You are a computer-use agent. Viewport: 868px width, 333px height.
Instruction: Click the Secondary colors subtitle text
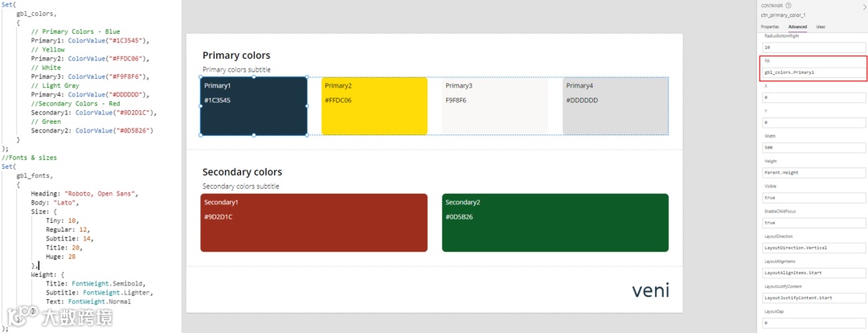pos(241,186)
